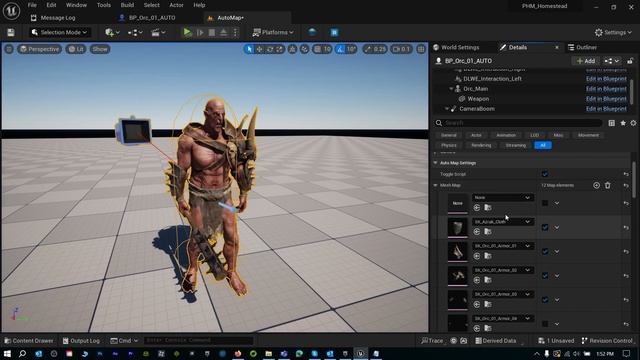Screen dimensions: 640x360
Task: Open the Lit view mode menu
Action: coord(76,49)
